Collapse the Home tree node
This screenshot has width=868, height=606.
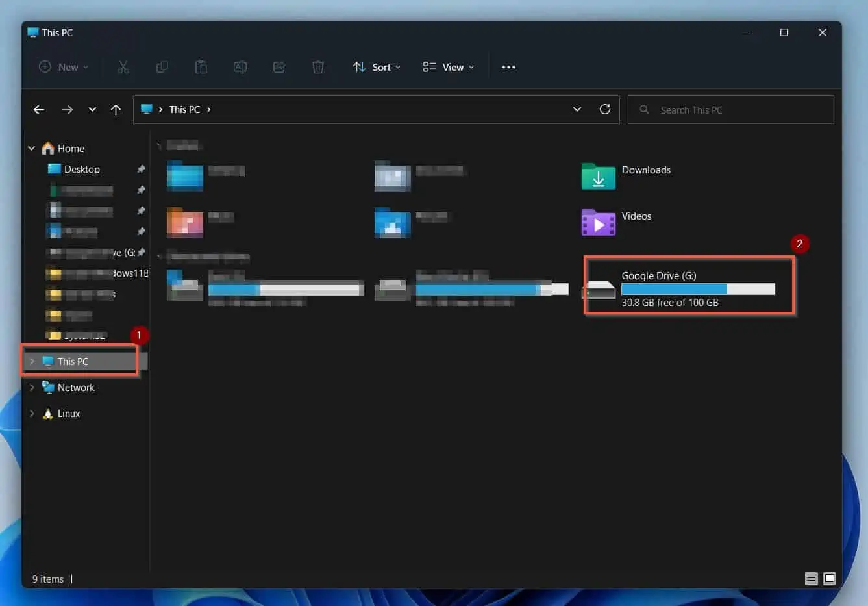point(31,148)
